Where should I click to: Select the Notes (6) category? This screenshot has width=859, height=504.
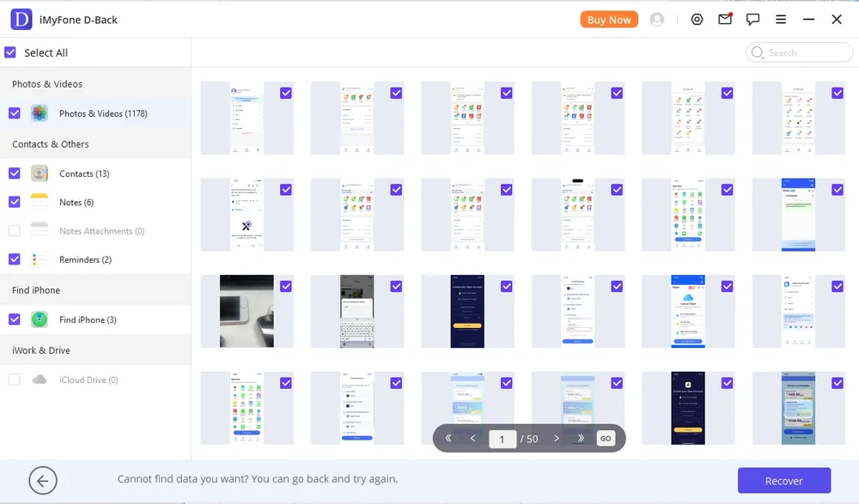[x=95, y=202]
